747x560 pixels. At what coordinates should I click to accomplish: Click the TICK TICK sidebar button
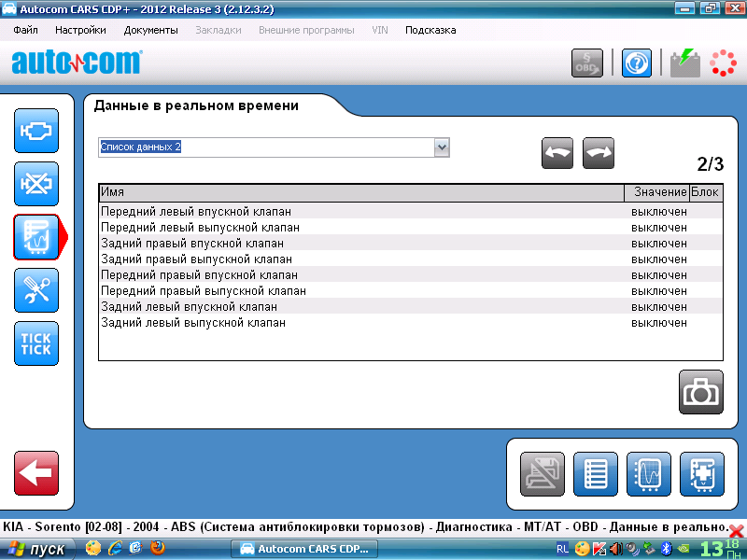(x=36, y=343)
